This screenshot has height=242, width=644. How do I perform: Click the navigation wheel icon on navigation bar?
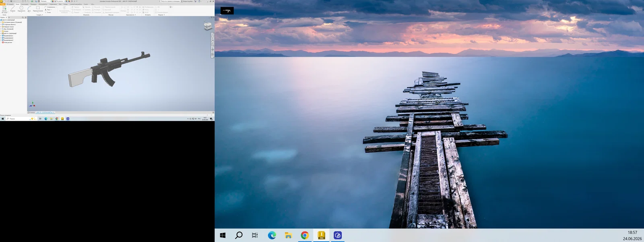(x=213, y=36)
